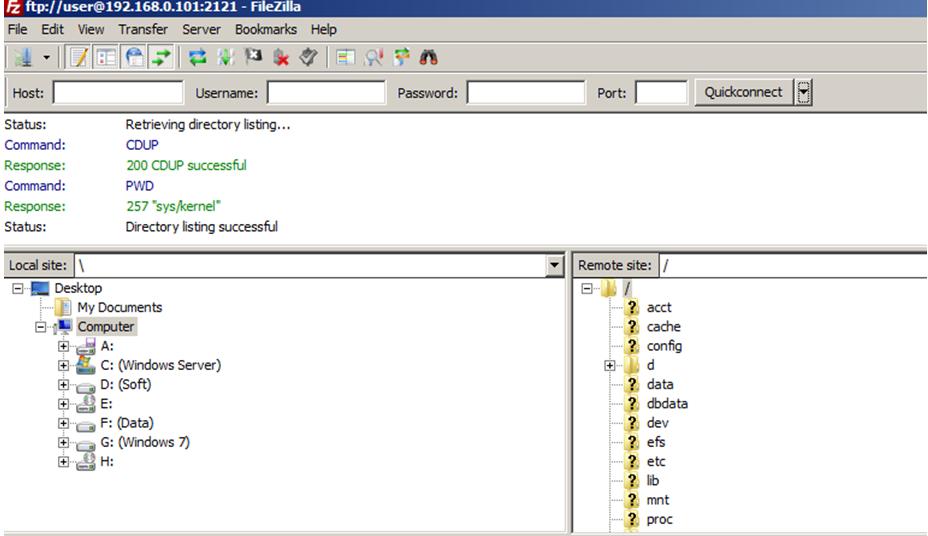Select the remote efs folder
928x536 pixels.
[x=656, y=442]
